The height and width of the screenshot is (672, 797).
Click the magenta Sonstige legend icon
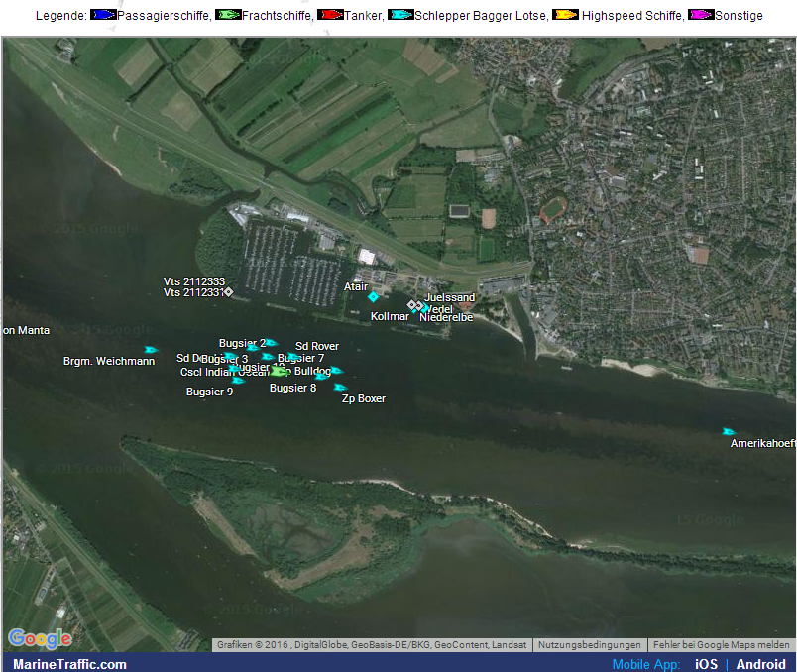point(701,15)
